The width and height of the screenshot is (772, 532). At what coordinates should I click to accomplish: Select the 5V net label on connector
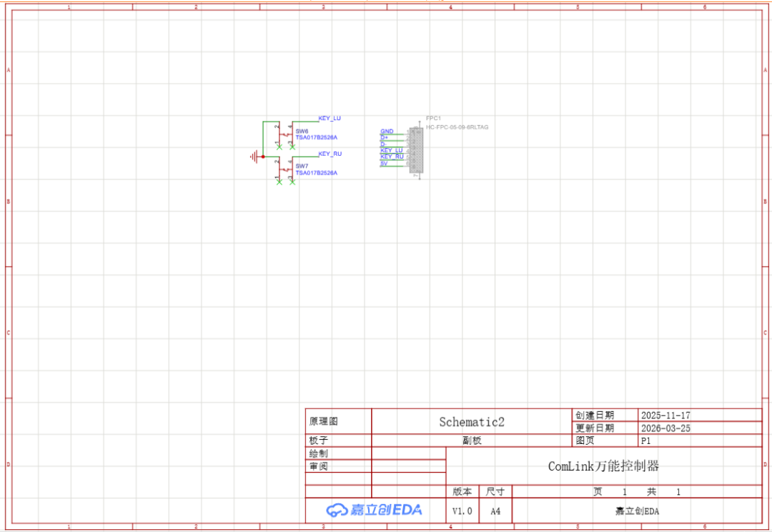point(384,164)
